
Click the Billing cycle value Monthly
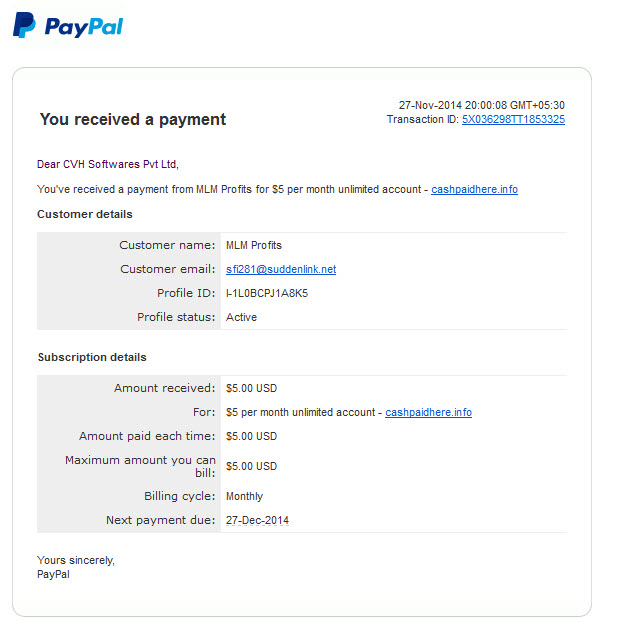[244, 496]
